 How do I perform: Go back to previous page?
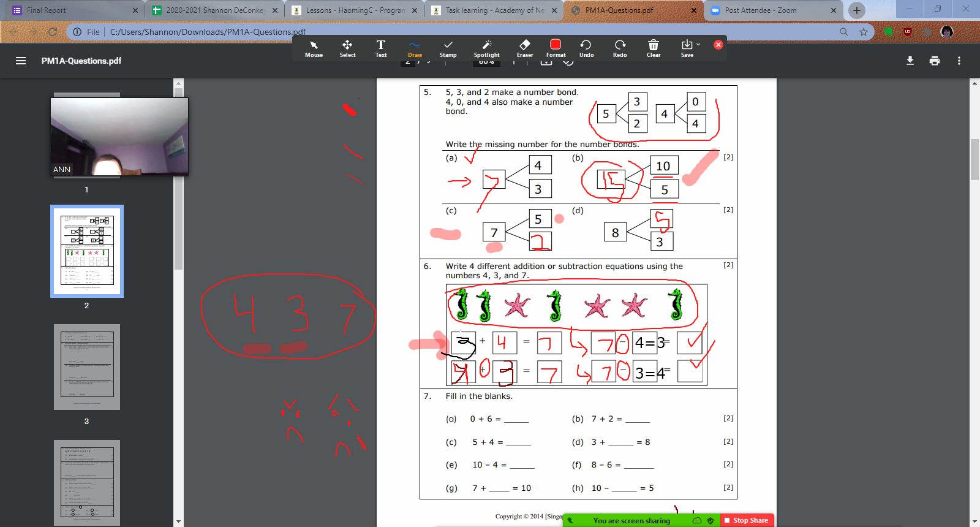tap(13, 32)
